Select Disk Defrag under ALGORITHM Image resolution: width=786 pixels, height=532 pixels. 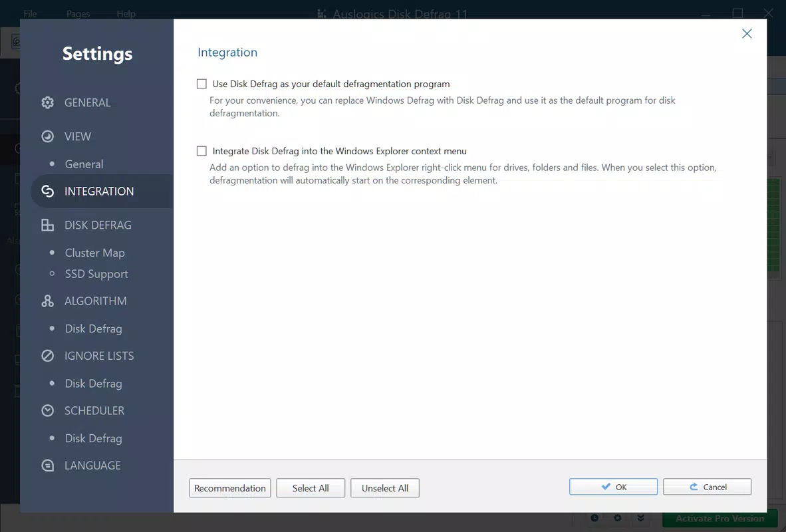(x=93, y=329)
